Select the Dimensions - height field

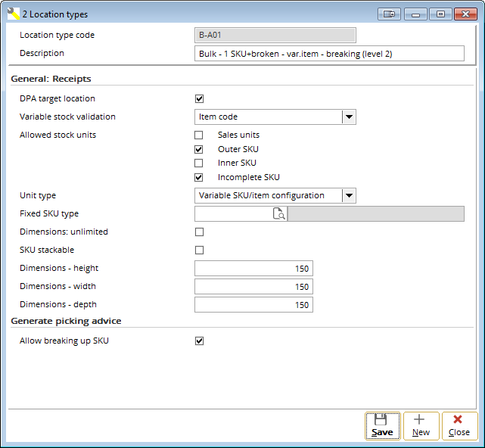click(x=253, y=269)
